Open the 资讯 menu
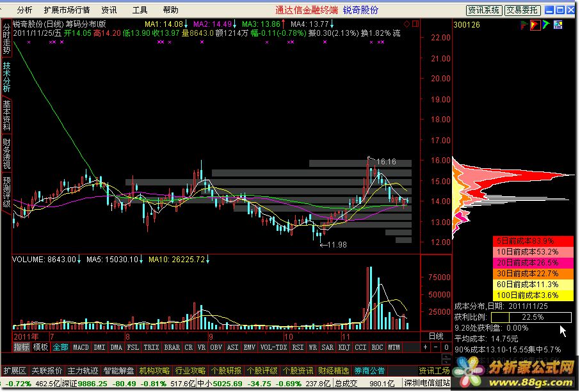The image size is (580, 392). [109, 10]
